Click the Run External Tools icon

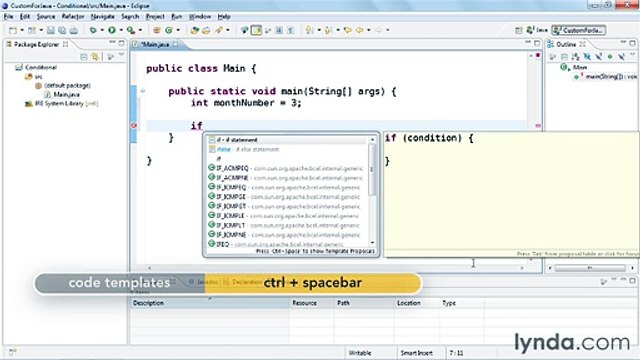[x=131, y=30]
